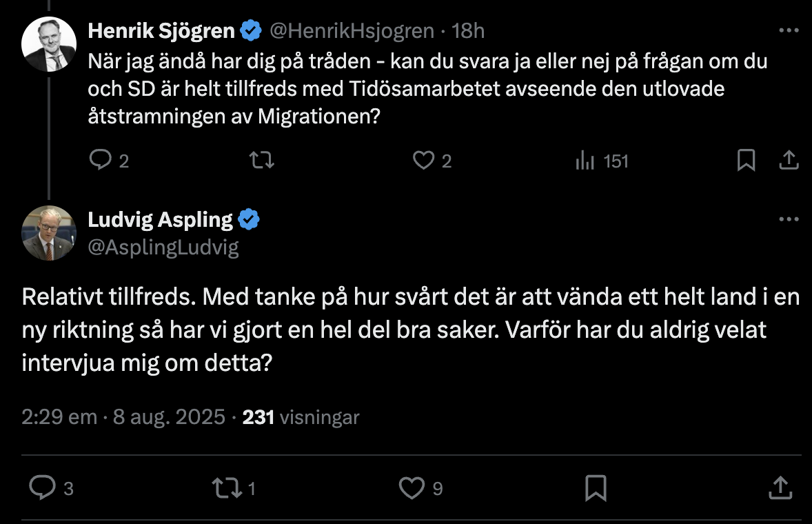812x524 pixels.
Task: Bookmark Henrik Sjögren's tweet
Action: (x=746, y=161)
